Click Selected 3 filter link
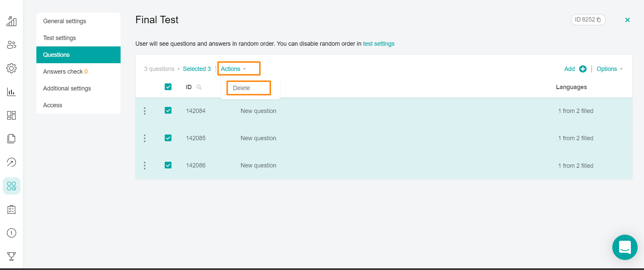644x270 pixels. coord(197,69)
